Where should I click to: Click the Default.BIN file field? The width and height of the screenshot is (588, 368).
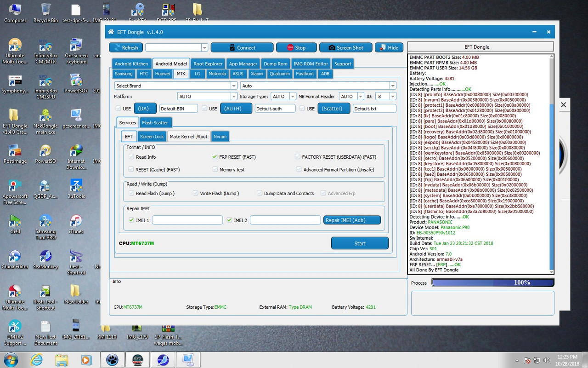pos(179,109)
